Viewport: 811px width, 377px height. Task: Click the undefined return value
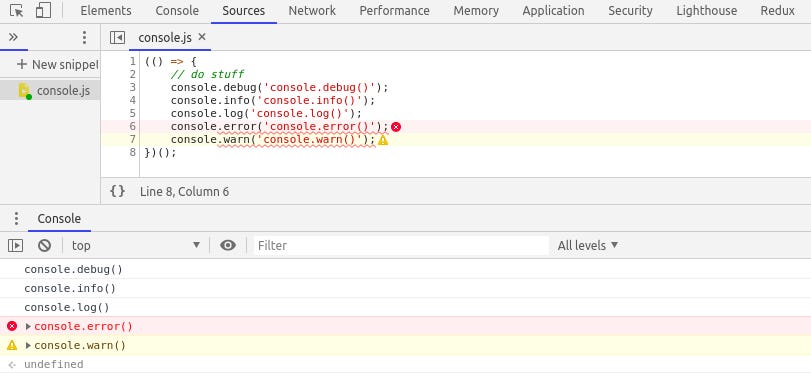pos(54,365)
